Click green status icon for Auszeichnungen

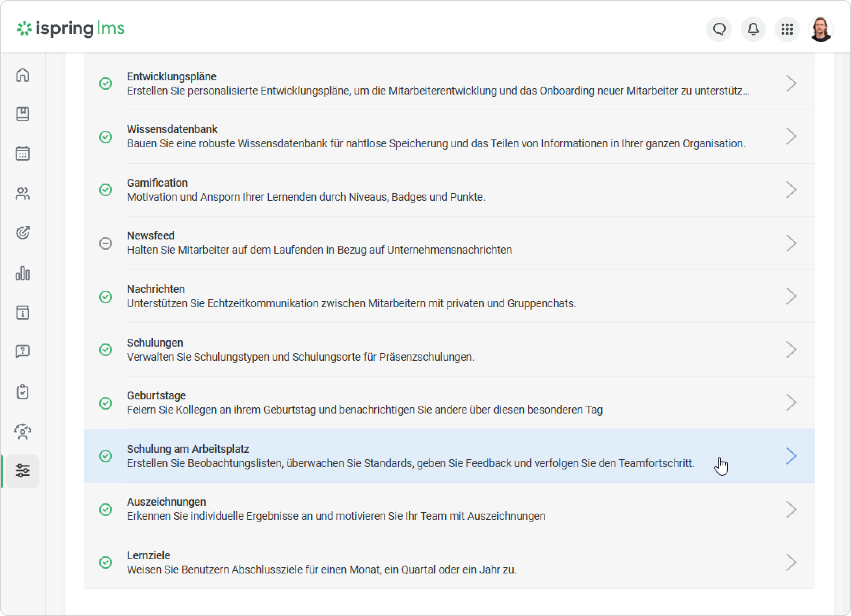click(106, 509)
